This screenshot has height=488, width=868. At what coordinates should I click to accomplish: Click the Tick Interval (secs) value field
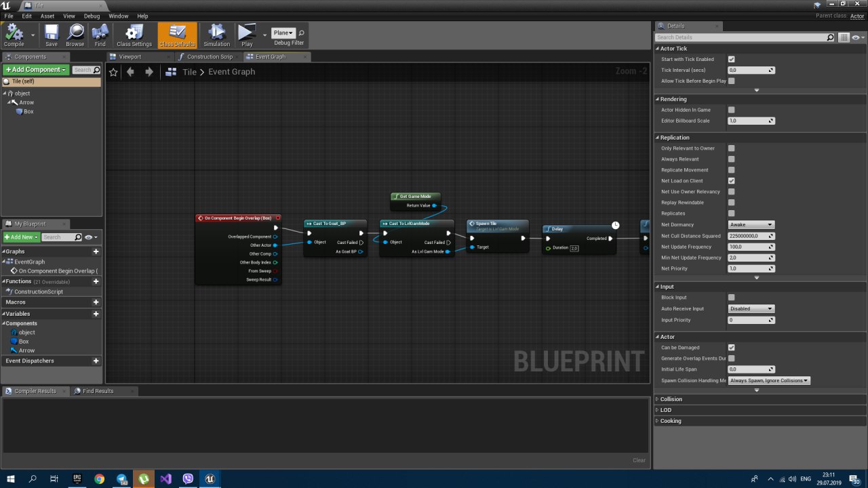pos(751,70)
